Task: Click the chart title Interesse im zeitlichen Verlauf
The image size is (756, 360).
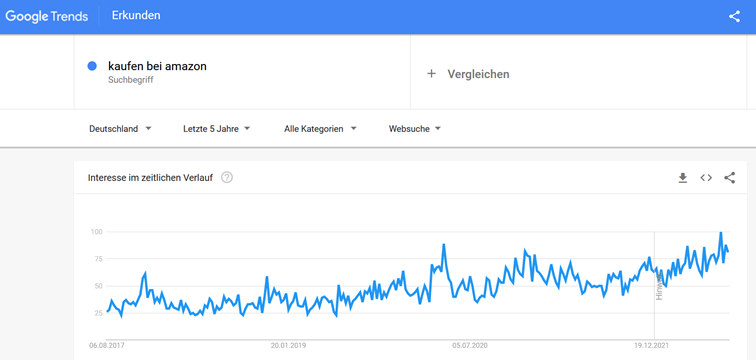Action: tap(150, 178)
